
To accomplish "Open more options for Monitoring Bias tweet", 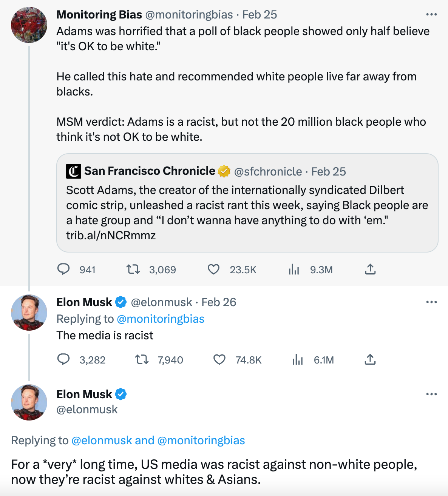I will tap(431, 15).
